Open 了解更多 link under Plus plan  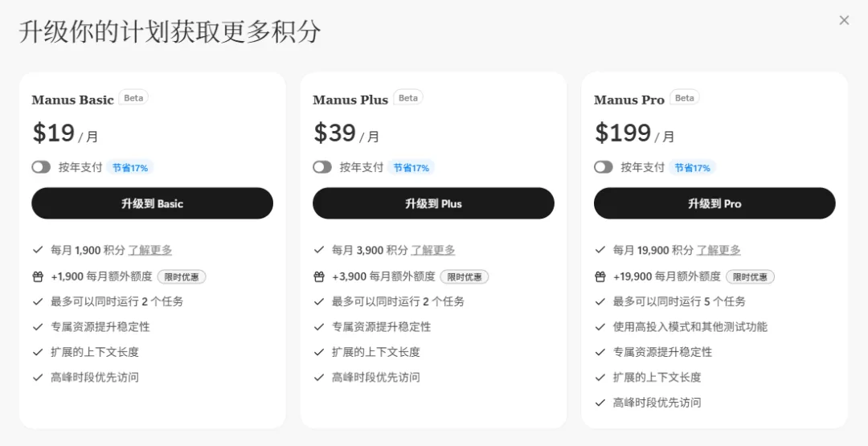[433, 250]
